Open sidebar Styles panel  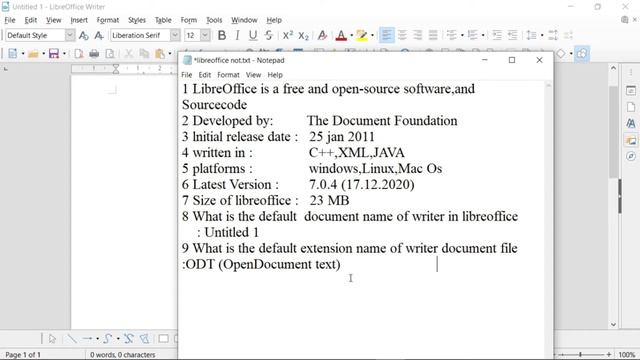point(631,123)
